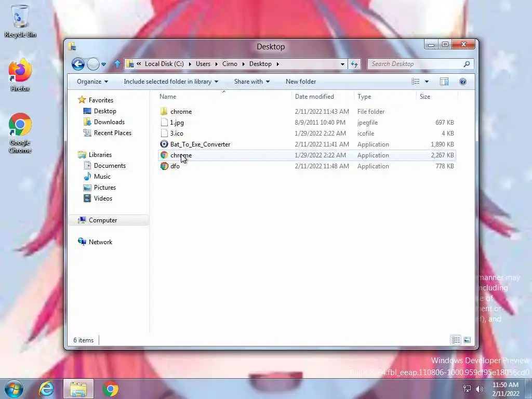Click Local Disk (C:) in the address bar
The height and width of the screenshot is (399, 532).
tap(164, 64)
